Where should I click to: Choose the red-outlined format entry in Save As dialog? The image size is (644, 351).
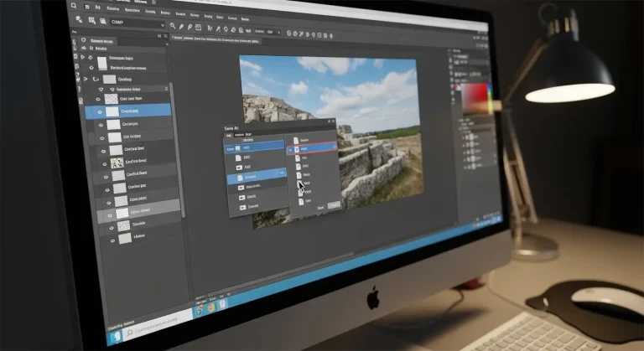pyautogui.click(x=312, y=148)
